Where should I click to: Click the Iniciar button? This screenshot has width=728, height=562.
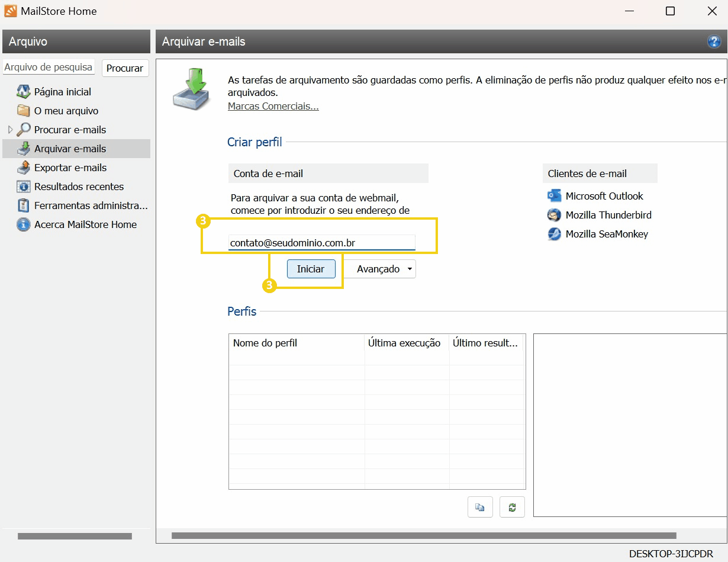click(311, 269)
